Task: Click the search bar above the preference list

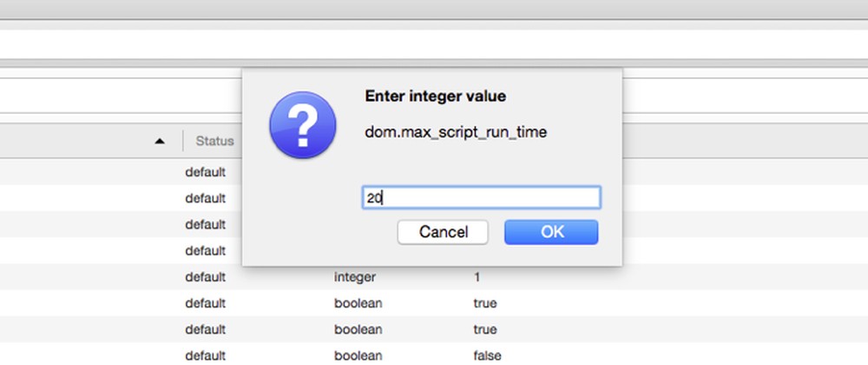Action: pos(122,94)
